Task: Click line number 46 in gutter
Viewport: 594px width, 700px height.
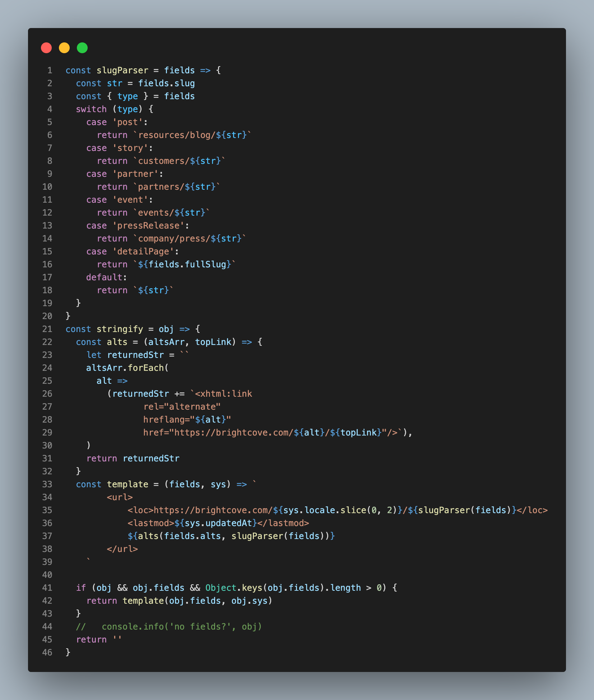Action: [x=47, y=653]
